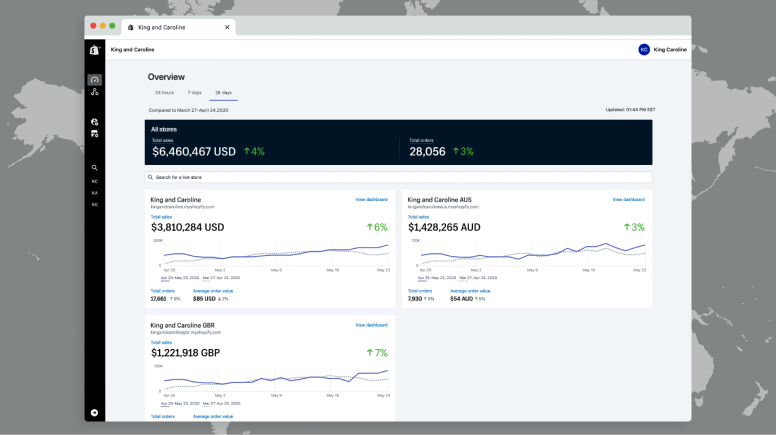Click the Shopify logo in the sidebar

pos(95,49)
